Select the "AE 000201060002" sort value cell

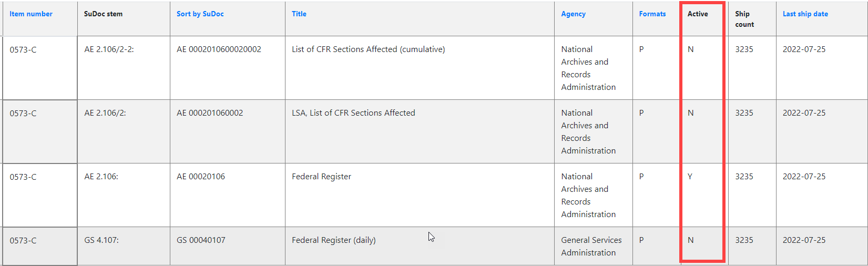(x=210, y=113)
